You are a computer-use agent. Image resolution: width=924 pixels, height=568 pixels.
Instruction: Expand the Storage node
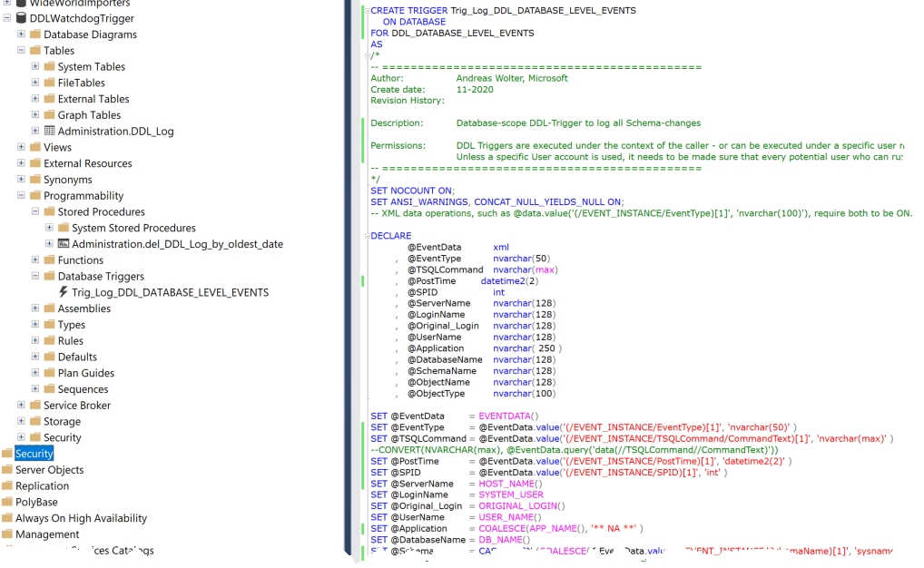pyautogui.click(x=21, y=421)
